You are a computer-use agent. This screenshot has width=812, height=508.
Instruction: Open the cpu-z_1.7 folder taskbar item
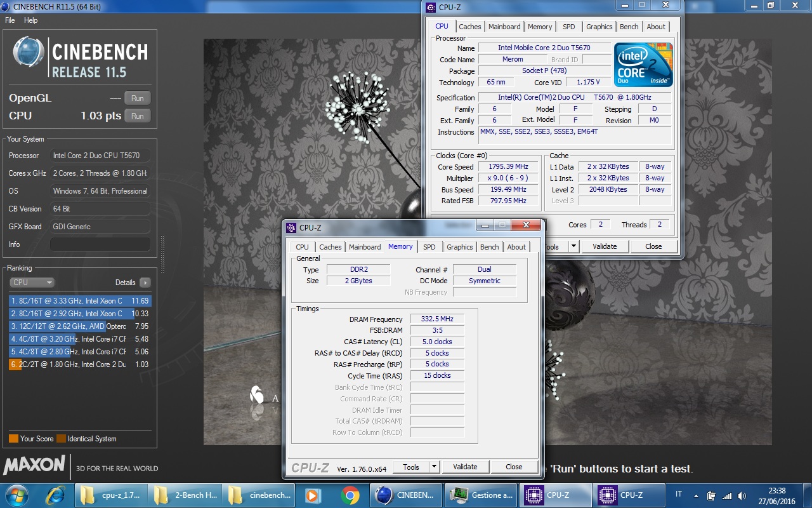click(x=112, y=495)
